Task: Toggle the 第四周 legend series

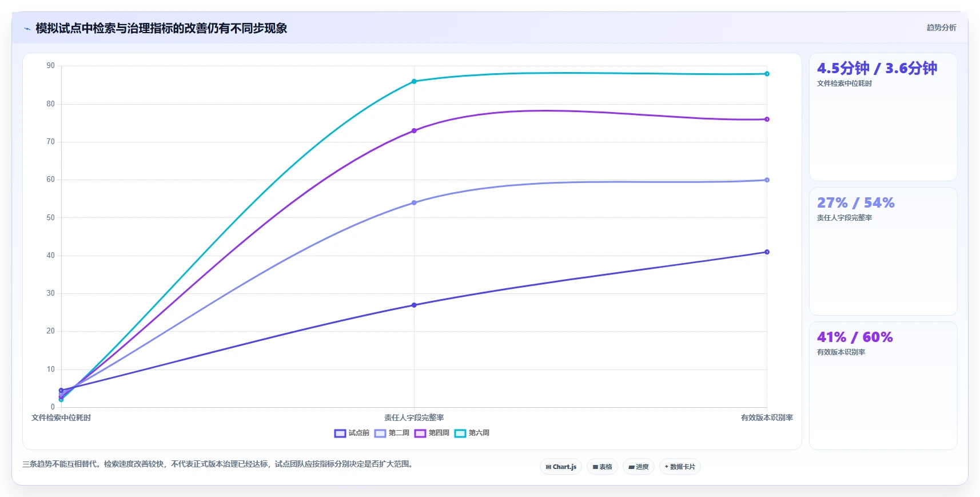Action: coord(432,433)
